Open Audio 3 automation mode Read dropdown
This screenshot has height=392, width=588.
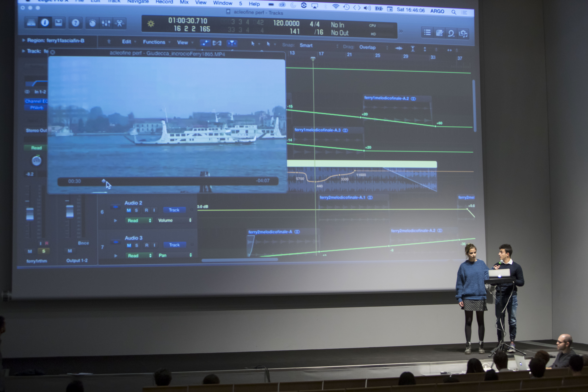139,256
